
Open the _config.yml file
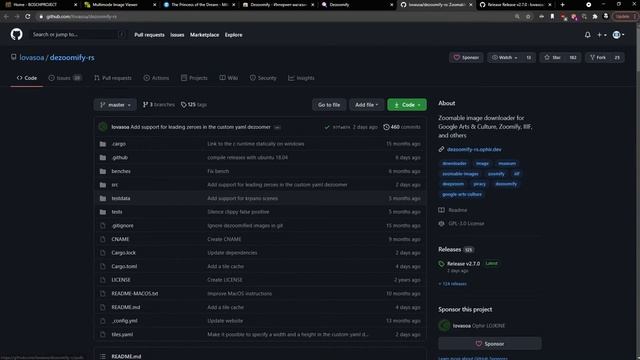pyautogui.click(x=124, y=321)
